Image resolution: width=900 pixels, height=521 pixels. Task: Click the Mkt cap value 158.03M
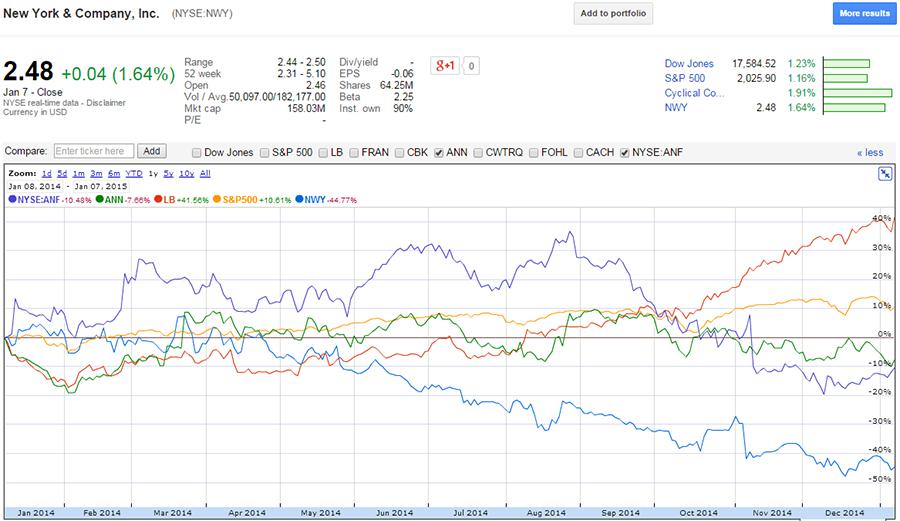[306, 108]
